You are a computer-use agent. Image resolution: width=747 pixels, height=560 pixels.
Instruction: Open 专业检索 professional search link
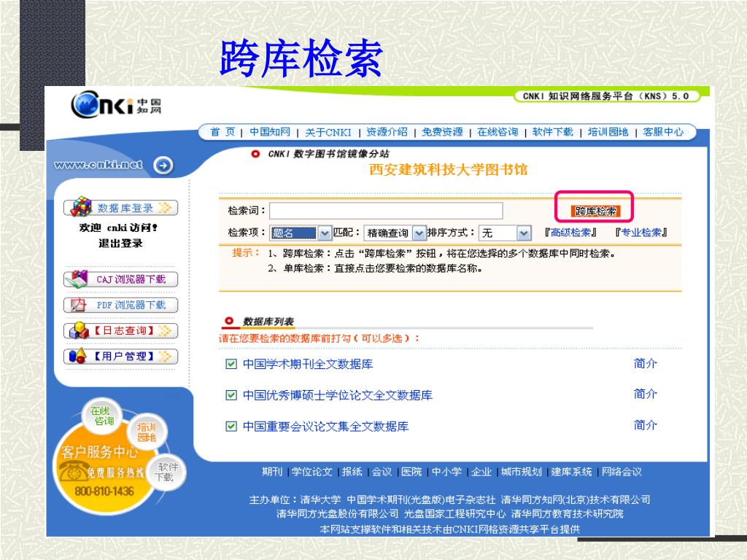(641, 233)
